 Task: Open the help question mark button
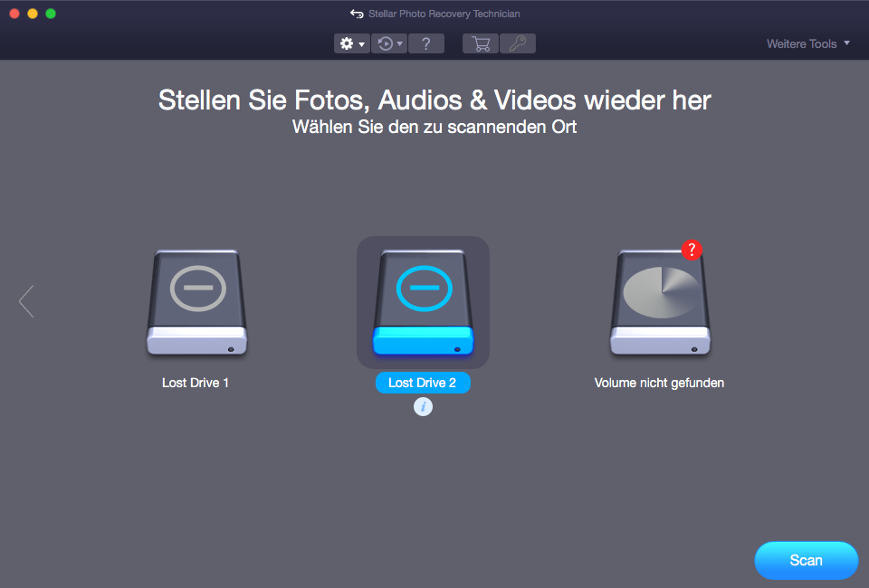(x=426, y=43)
